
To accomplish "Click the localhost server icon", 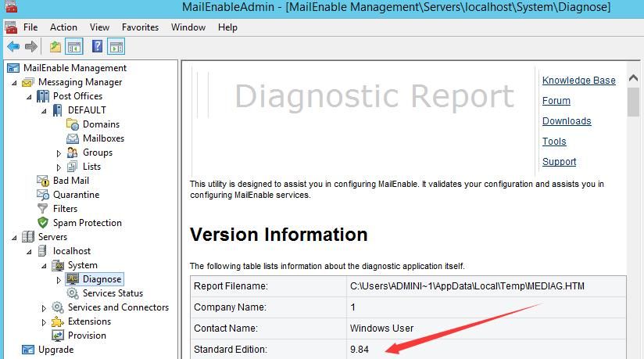I will click(42, 251).
